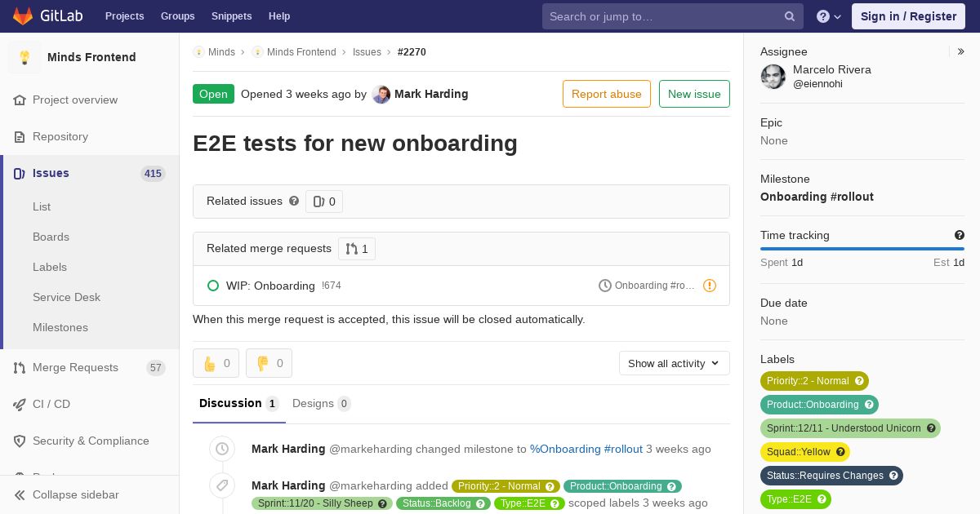
Task: Click the Squad::Yellow label help icon
Action: 840,452
